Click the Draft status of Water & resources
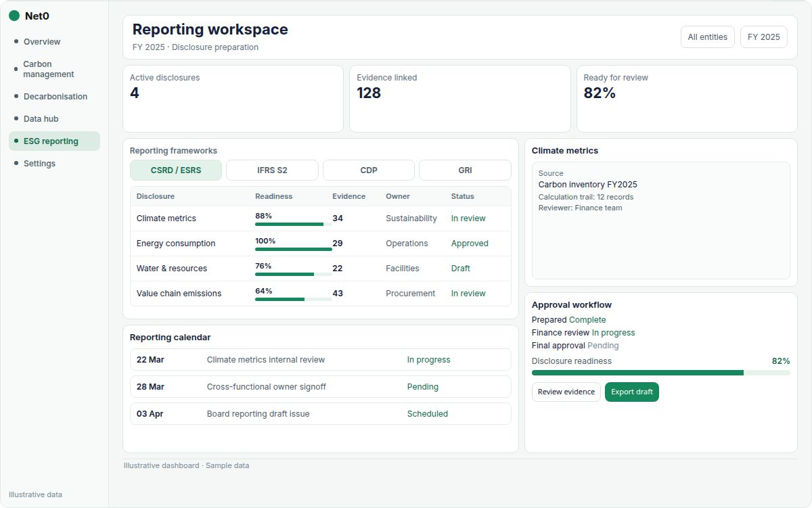812x508 pixels. coord(461,269)
